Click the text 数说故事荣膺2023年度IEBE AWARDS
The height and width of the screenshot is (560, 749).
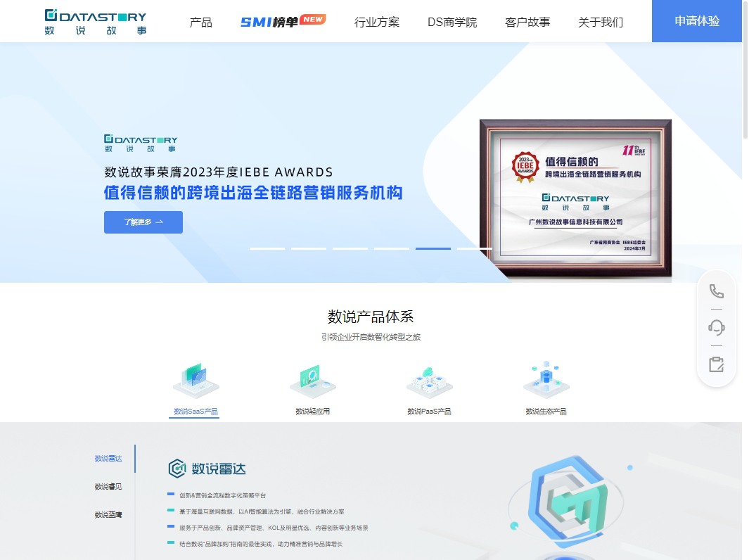click(218, 172)
